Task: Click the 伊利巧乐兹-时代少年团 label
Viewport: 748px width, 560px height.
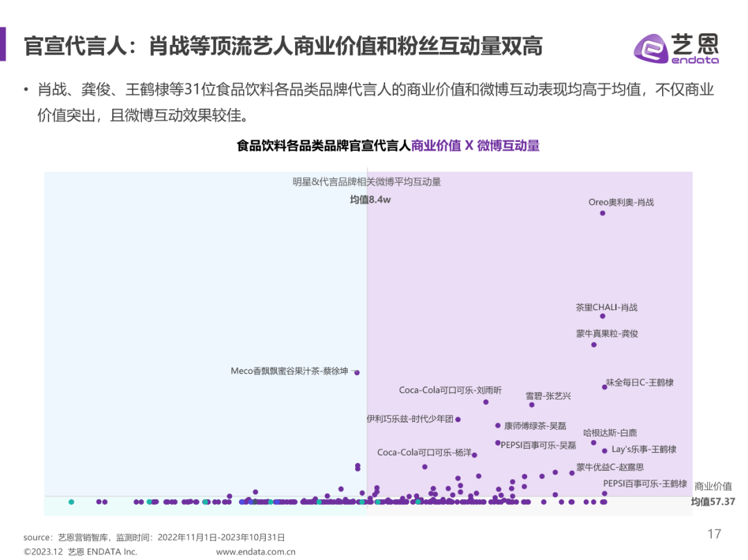Action: click(410, 419)
